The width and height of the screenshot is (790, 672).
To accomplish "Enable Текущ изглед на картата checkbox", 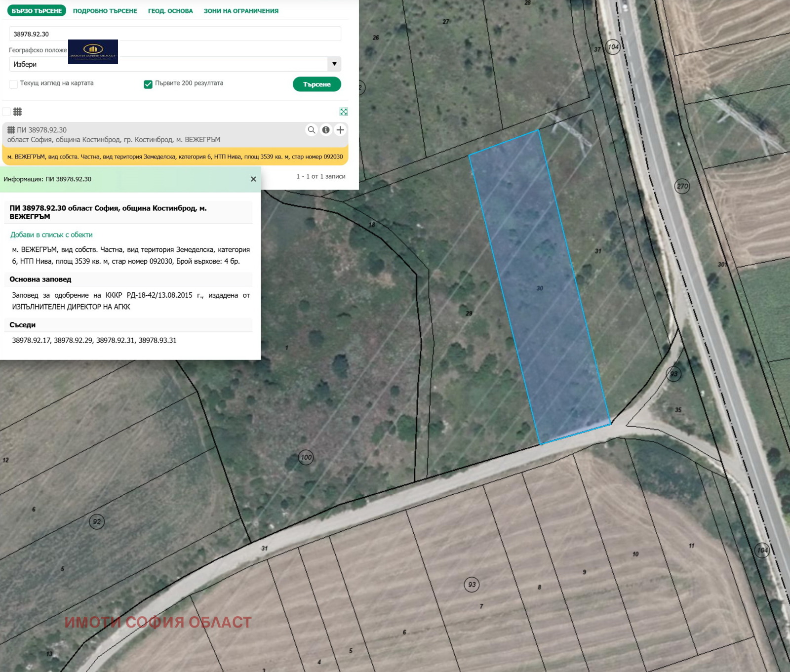I will 14,84.
